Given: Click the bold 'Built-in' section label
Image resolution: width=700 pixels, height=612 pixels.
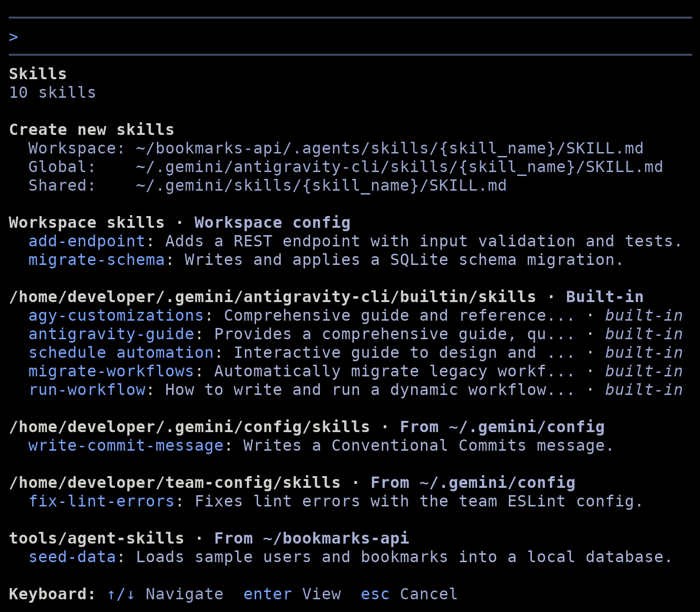Looking at the screenshot, I should [x=605, y=297].
